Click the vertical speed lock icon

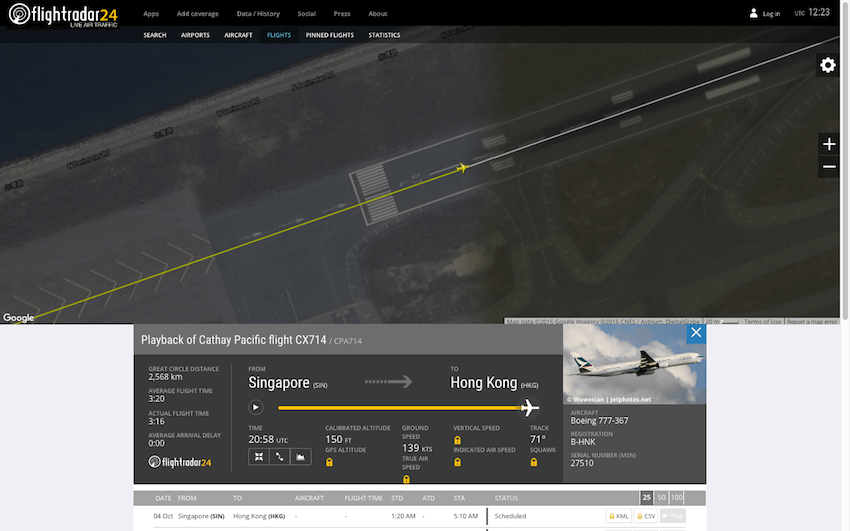coord(458,440)
